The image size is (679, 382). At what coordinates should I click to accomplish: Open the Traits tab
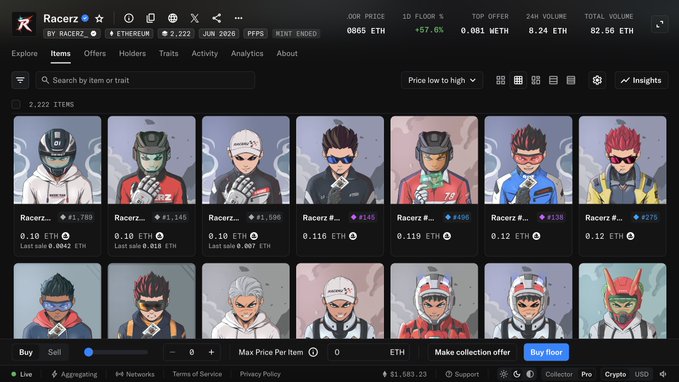pos(168,53)
